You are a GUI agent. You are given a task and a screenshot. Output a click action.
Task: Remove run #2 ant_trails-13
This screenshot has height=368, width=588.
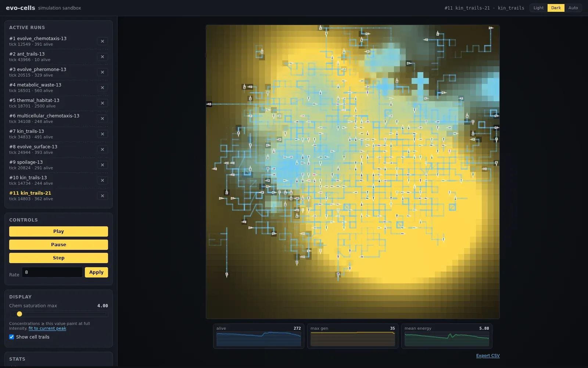103,57
